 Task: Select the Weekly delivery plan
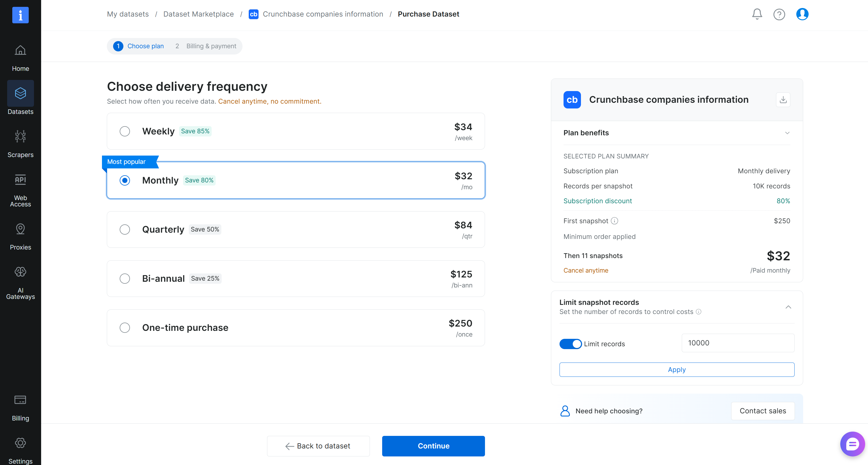tap(296, 131)
